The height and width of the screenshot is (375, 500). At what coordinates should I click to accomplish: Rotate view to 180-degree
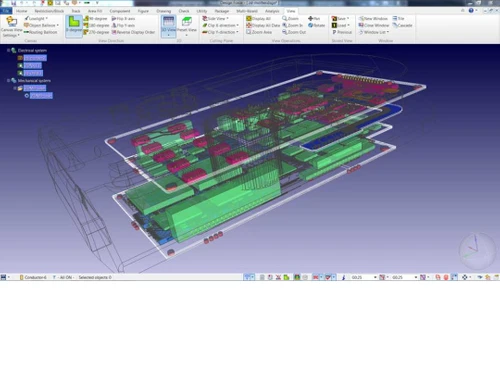pyautogui.click(x=96, y=25)
